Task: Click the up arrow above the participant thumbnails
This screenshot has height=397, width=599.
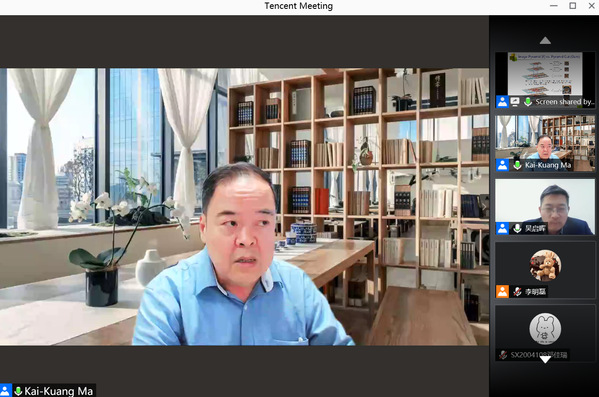Action: pos(545,41)
